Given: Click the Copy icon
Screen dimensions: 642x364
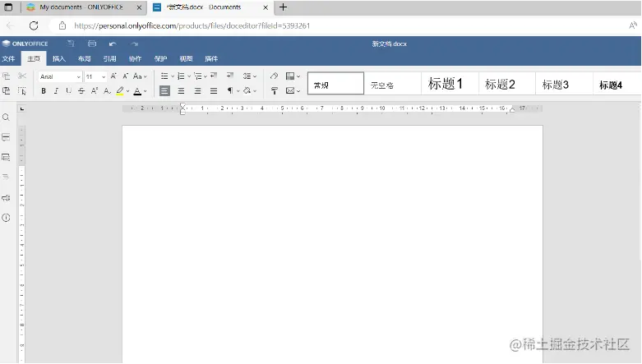Looking at the screenshot, I should click(x=6, y=76).
